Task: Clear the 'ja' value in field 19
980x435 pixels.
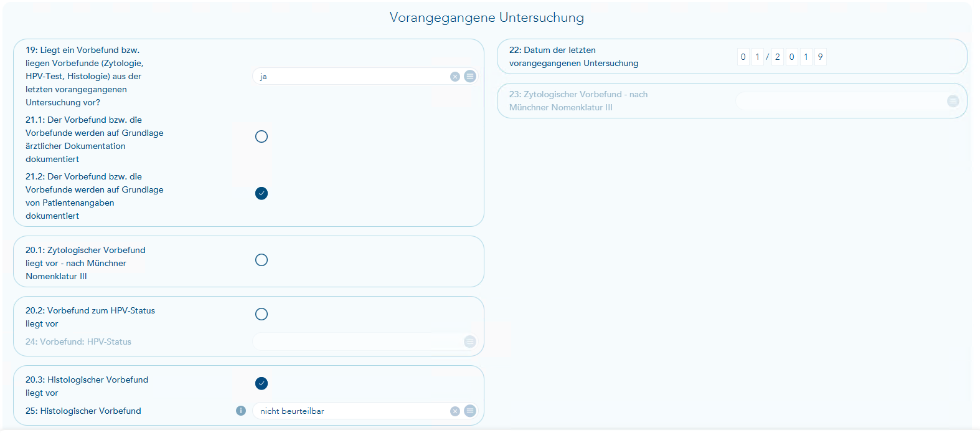Action: click(x=455, y=77)
